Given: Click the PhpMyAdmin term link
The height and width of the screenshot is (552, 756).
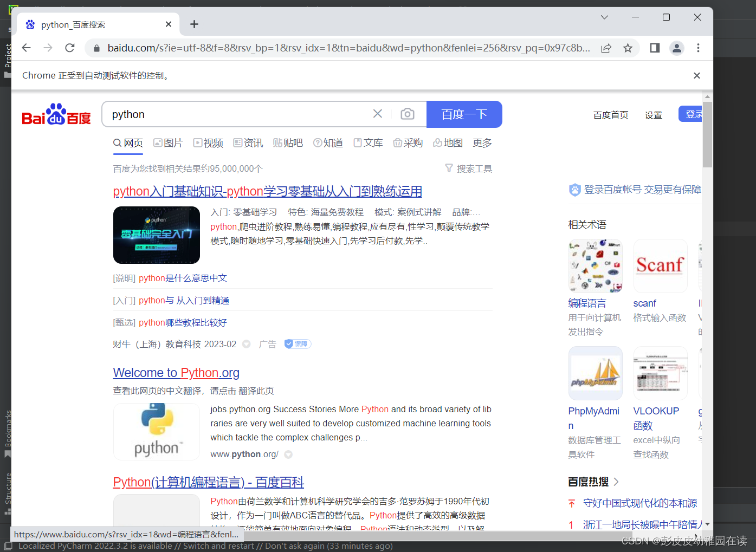Looking at the screenshot, I should tap(593, 418).
